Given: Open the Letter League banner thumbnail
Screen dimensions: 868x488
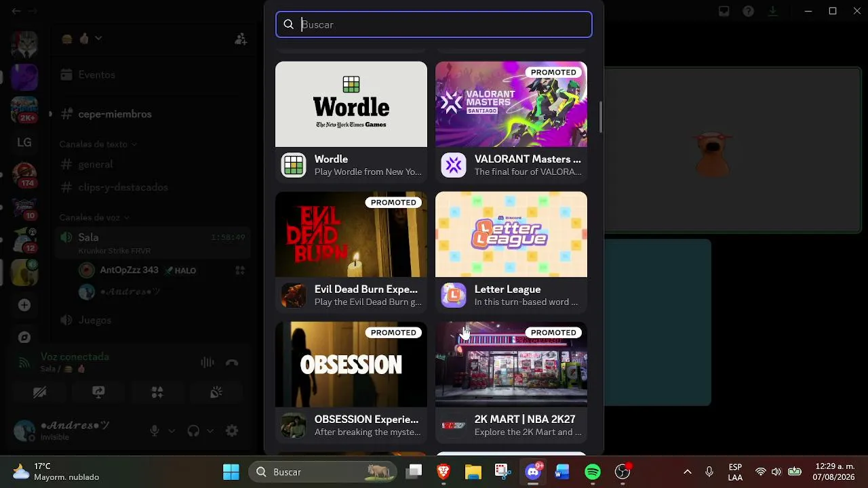Looking at the screenshot, I should [x=511, y=235].
